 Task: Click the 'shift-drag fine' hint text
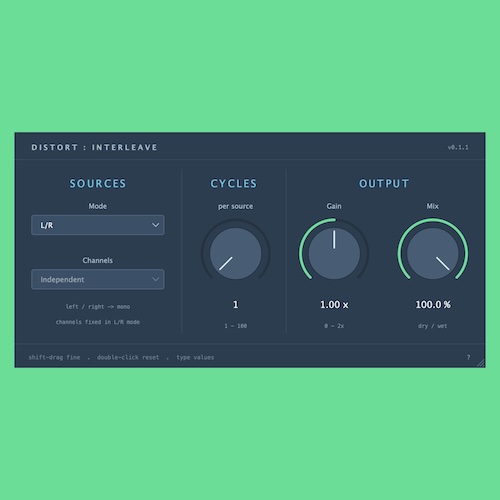pyautogui.click(x=54, y=357)
